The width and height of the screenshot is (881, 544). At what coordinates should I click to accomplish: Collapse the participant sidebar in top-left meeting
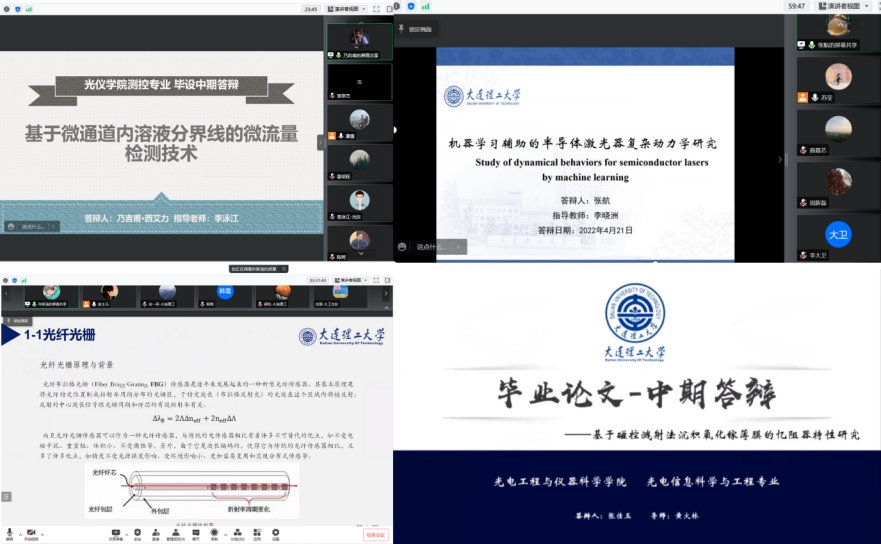(320, 143)
